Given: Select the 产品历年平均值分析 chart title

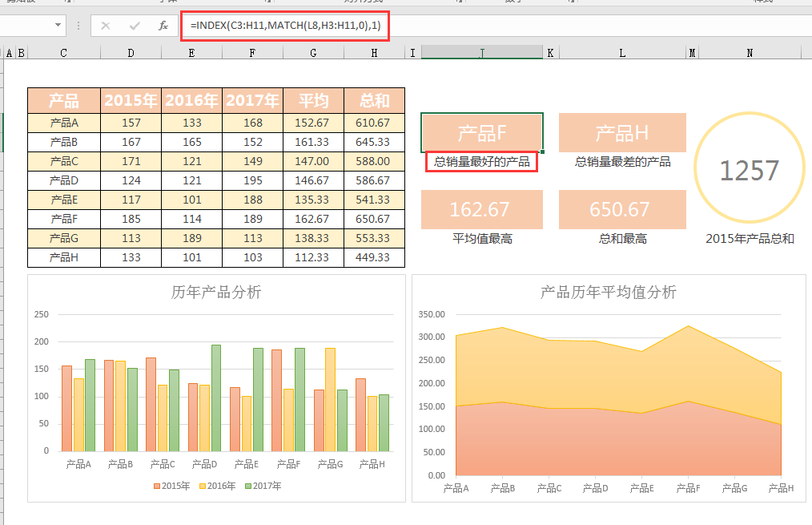Looking at the screenshot, I should tap(608, 293).
